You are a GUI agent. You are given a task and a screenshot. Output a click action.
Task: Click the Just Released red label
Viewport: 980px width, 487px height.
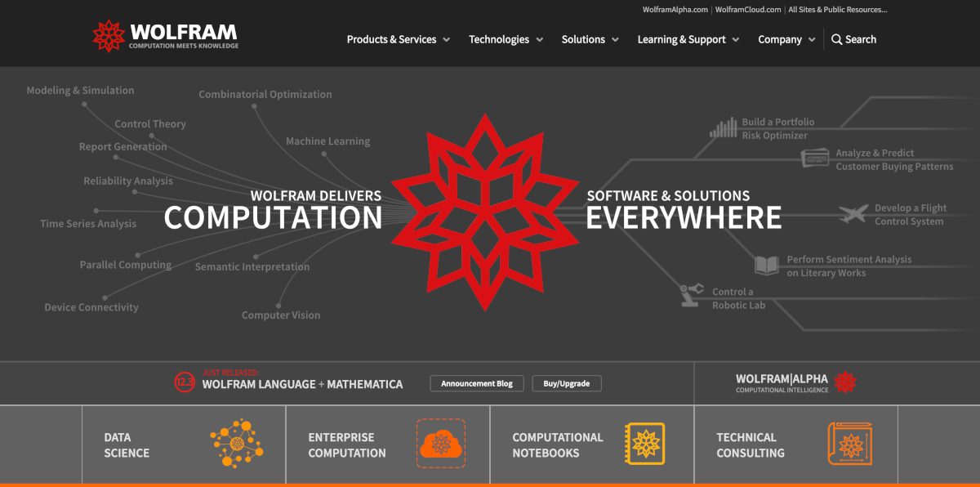pyautogui.click(x=230, y=371)
